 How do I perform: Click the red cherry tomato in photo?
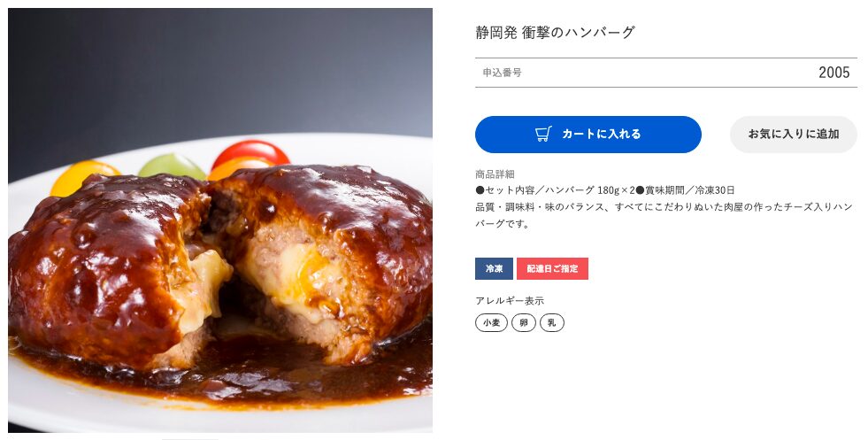tap(250, 151)
